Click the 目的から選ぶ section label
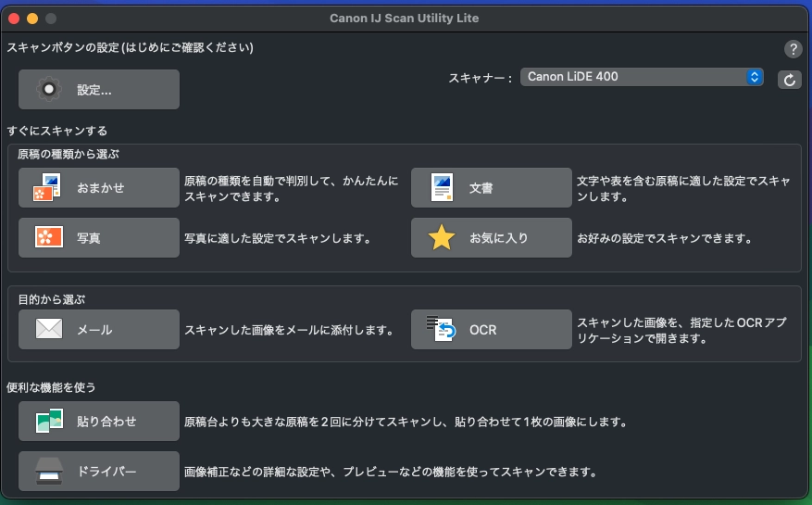 point(52,299)
